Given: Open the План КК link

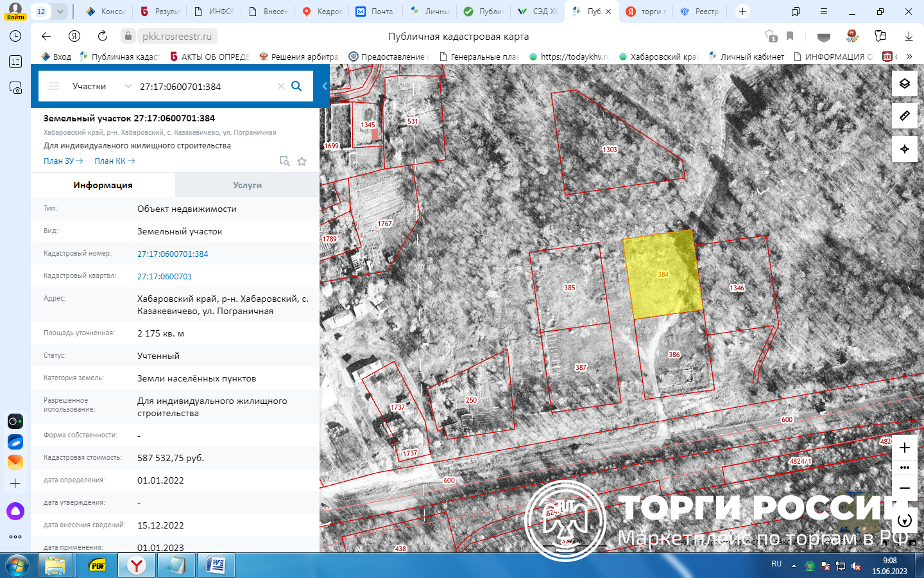Looking at the screenshot, I should pos(114,161).
